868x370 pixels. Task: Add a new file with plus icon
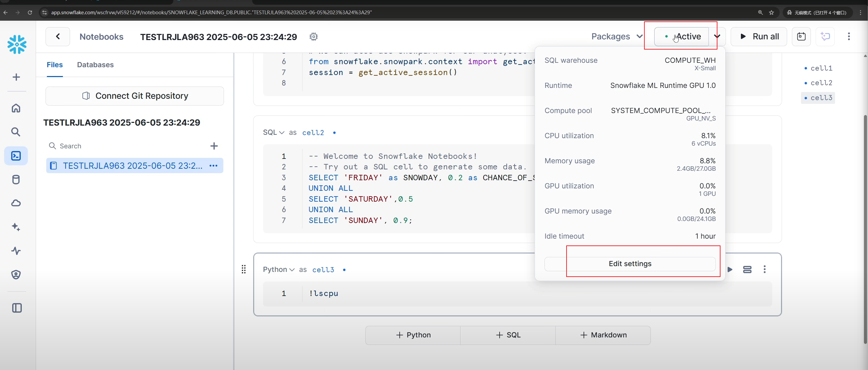[214, 146]
